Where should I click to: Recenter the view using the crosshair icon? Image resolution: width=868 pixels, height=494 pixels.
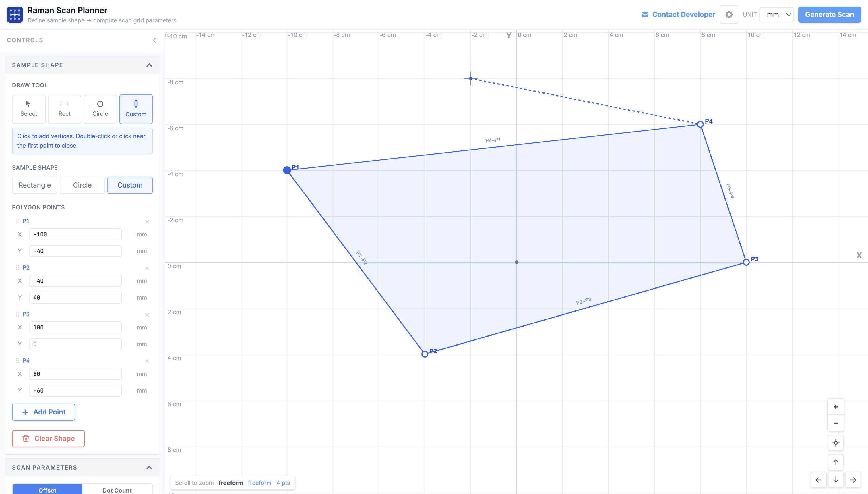pos(836,443)
